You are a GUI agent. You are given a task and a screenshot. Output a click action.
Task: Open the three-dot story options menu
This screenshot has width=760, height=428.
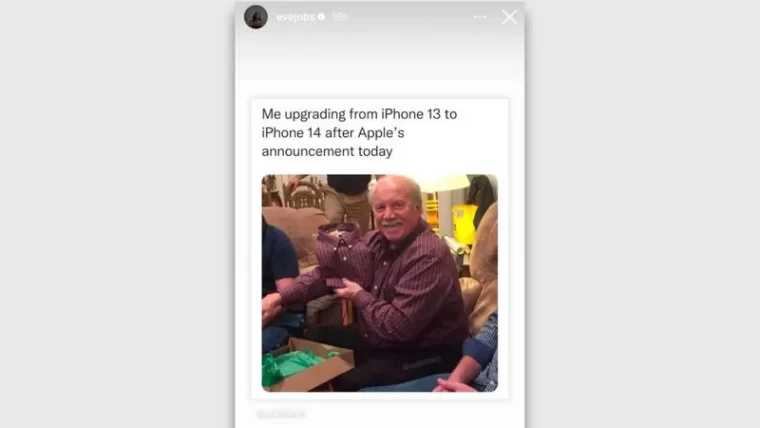(480, 17)
